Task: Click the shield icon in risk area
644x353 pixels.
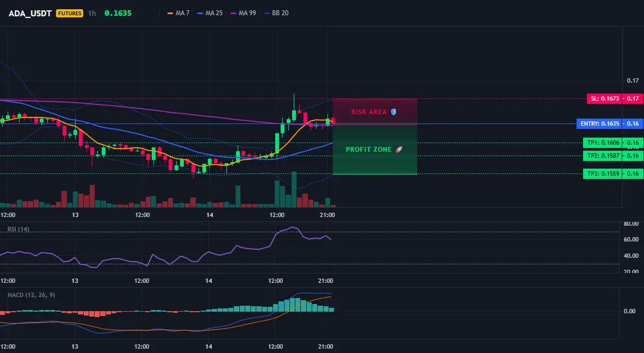Action: [x=393, y=112]
